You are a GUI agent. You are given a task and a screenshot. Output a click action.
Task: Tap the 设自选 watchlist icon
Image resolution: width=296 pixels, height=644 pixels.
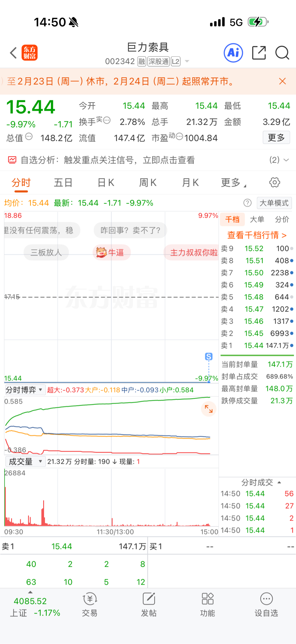click(x=266, y=604)
